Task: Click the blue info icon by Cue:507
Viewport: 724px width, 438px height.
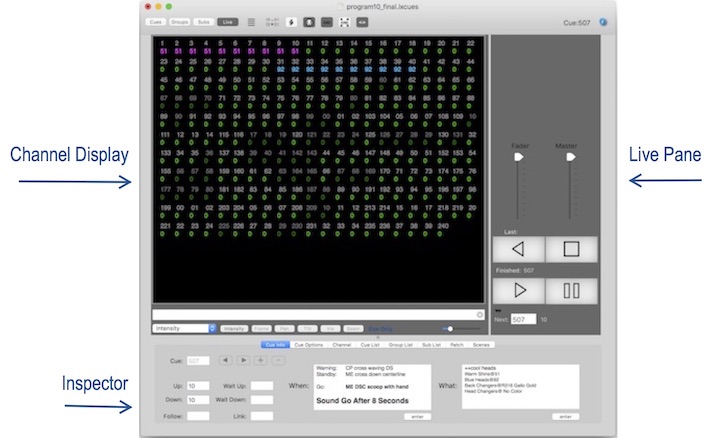Action: coord(603,22)
